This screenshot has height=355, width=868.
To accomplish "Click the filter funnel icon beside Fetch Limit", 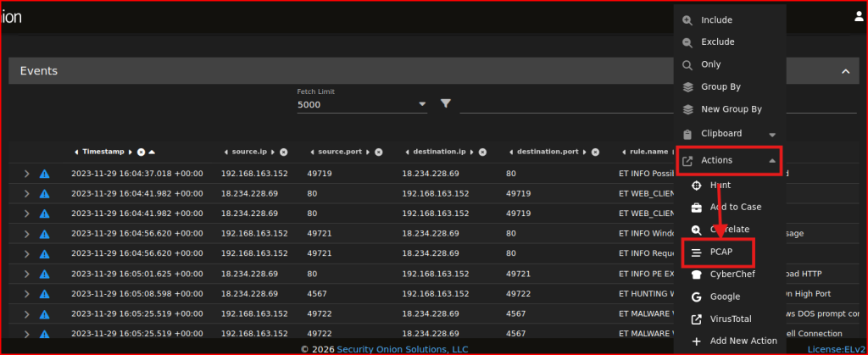I will pyautogui.click(x=446, y=104).
